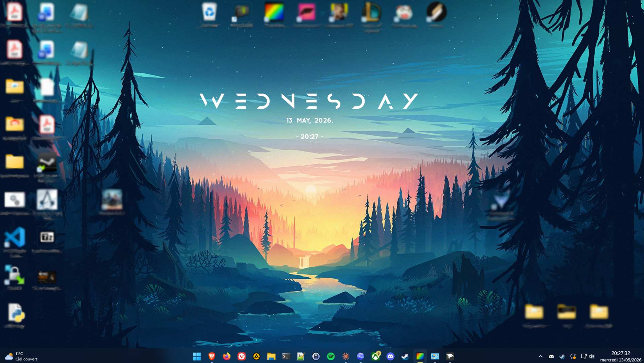Select the lock with green arrow desktop icon
Image resolution: width=644 pixels, height=363 pixels.
14,278
